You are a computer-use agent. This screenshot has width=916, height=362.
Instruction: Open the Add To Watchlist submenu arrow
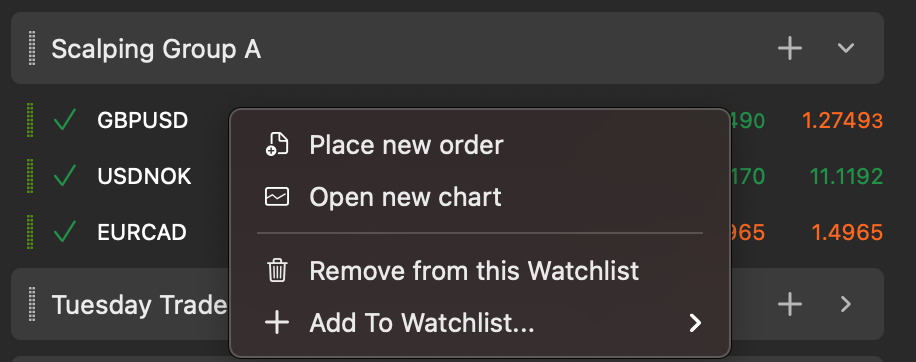point(695,322)
